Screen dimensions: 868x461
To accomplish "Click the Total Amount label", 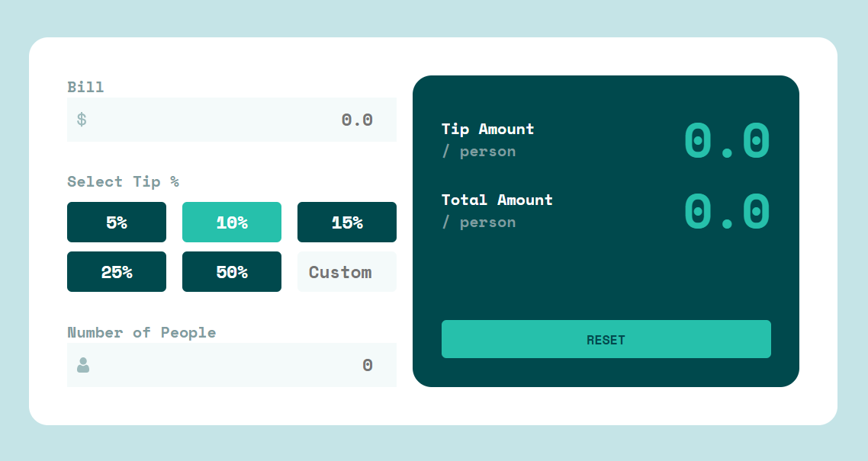I will coord(497,200).
